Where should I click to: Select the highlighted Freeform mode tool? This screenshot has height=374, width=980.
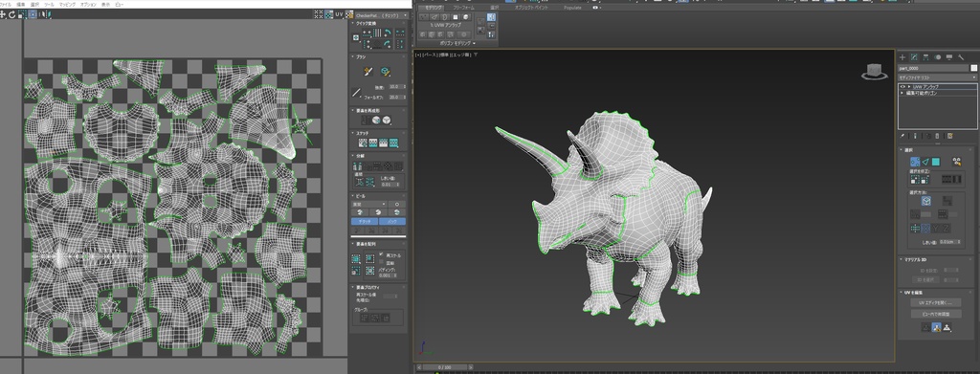pyautogui.click(x=33, y=15)
